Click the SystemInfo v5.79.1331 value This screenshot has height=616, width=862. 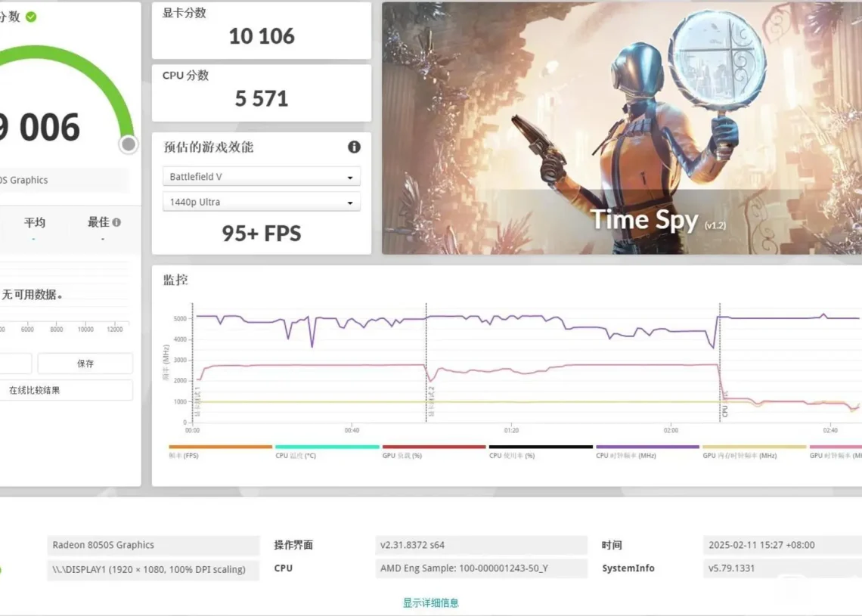click(783, 568)
